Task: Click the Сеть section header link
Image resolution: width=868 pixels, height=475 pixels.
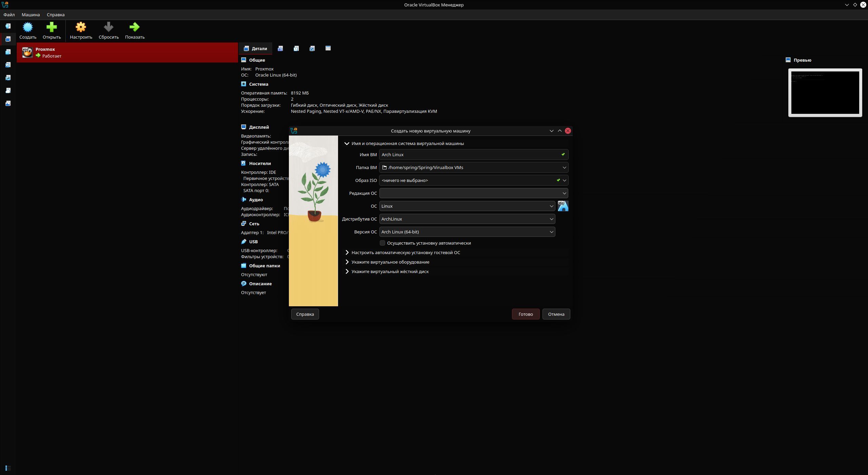Action: click(254, 224)
